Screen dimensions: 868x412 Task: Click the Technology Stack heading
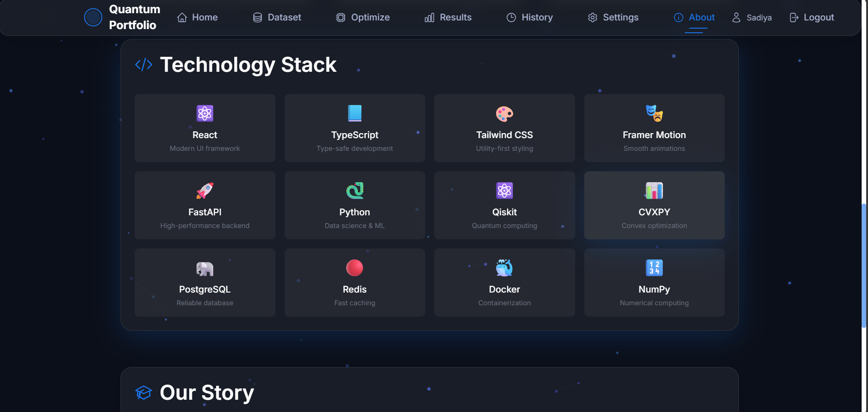[x=248, y=65]
